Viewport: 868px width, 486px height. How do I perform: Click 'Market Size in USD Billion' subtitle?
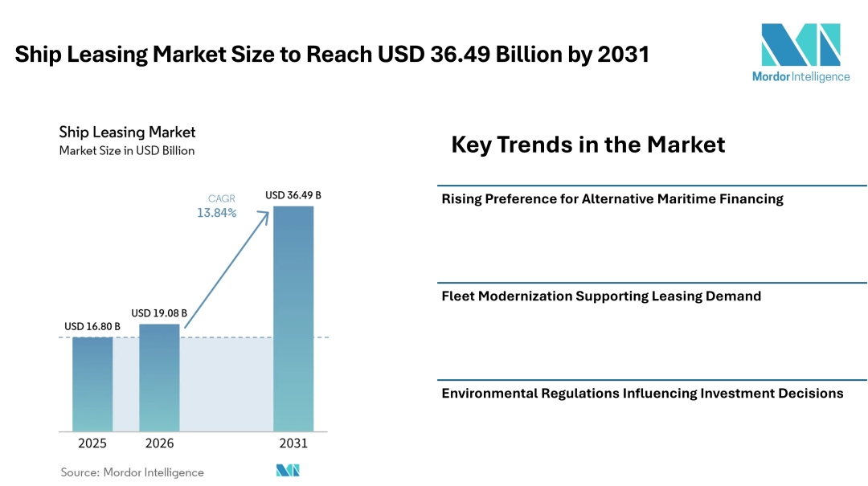[x=127, y=150]
